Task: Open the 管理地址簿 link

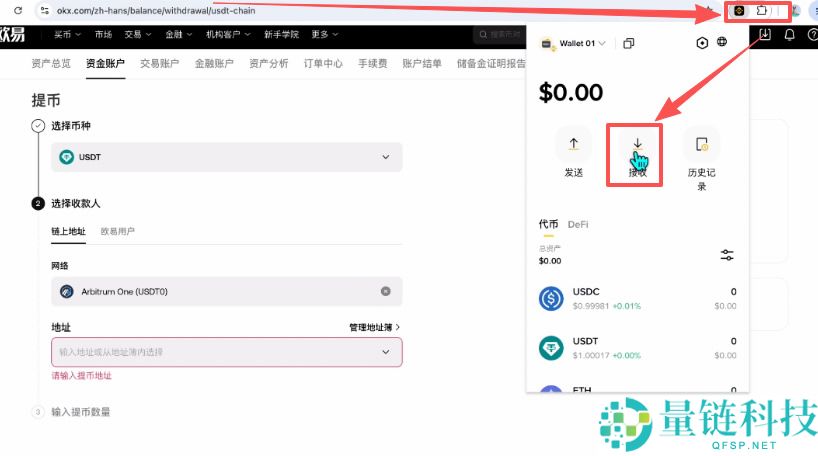Action: pyautogui.click(x=374, y=327)
